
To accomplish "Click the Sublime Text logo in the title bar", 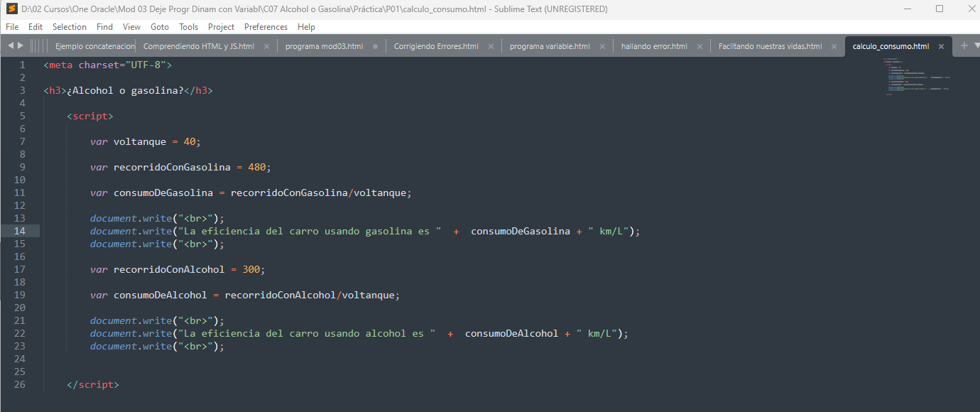I will click(11, 9).
